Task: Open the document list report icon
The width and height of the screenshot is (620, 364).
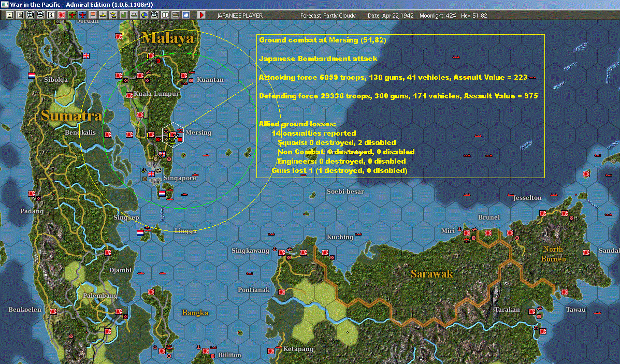Action: click(x=20, y=15)
